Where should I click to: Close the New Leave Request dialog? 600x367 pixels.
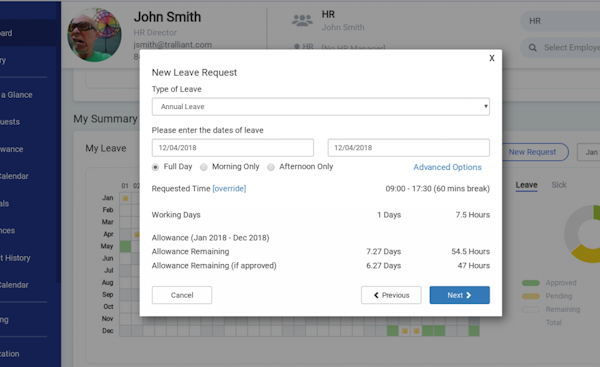pyautogui.click(x=492, y=58)
